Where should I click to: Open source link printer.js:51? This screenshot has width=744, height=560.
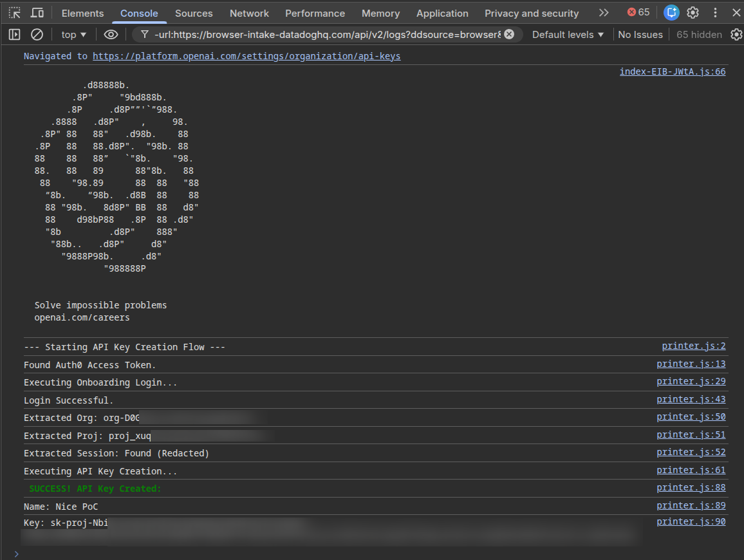[x=691, y=434]
